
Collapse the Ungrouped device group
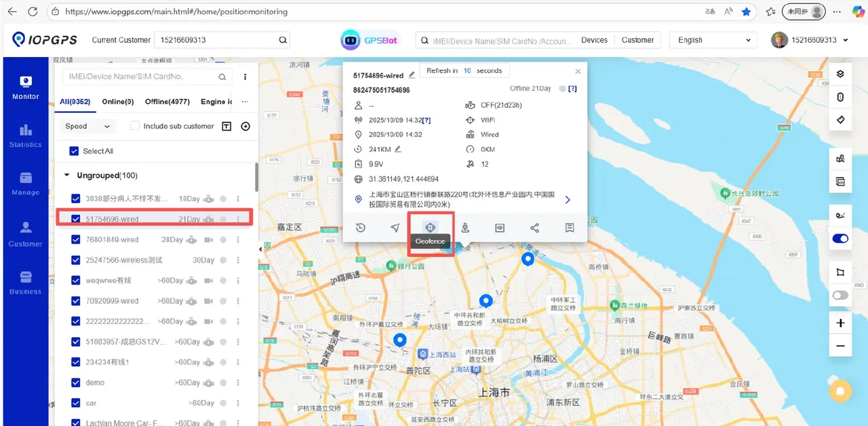point(66,175)
